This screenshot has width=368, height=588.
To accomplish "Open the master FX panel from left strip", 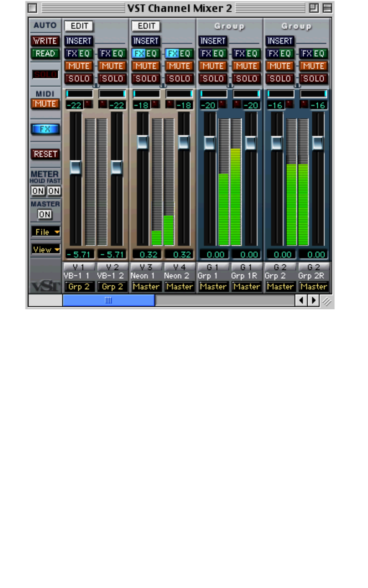I will click(x=45, y=129).
